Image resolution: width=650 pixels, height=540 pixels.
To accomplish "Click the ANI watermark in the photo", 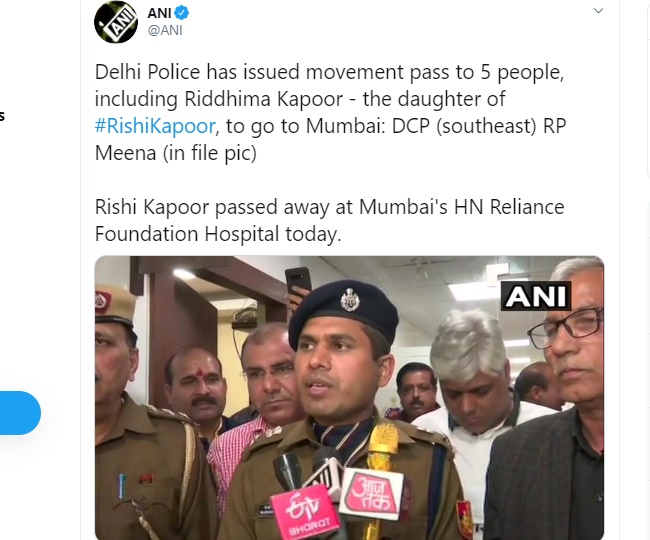I will click(536, 296).
